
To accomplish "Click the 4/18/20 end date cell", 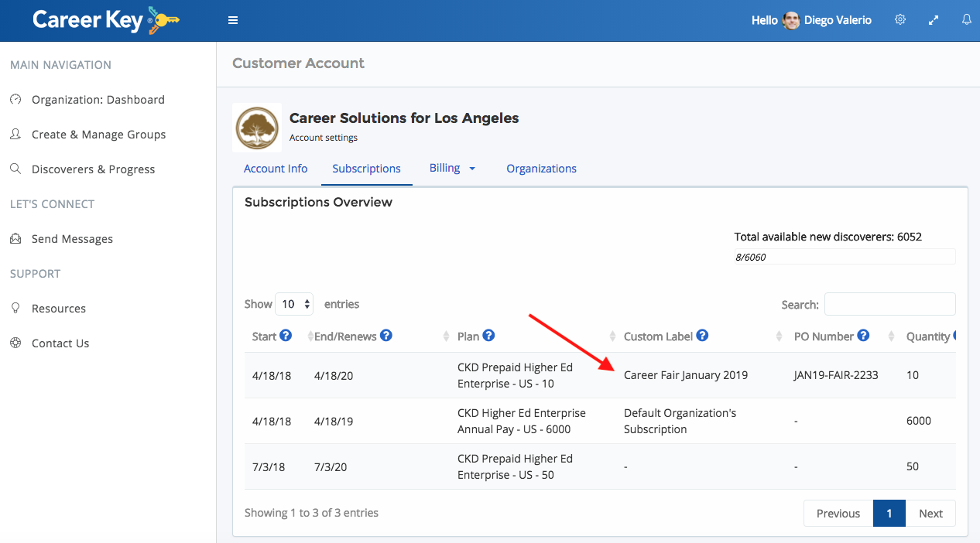I will (x=334, y=376).
